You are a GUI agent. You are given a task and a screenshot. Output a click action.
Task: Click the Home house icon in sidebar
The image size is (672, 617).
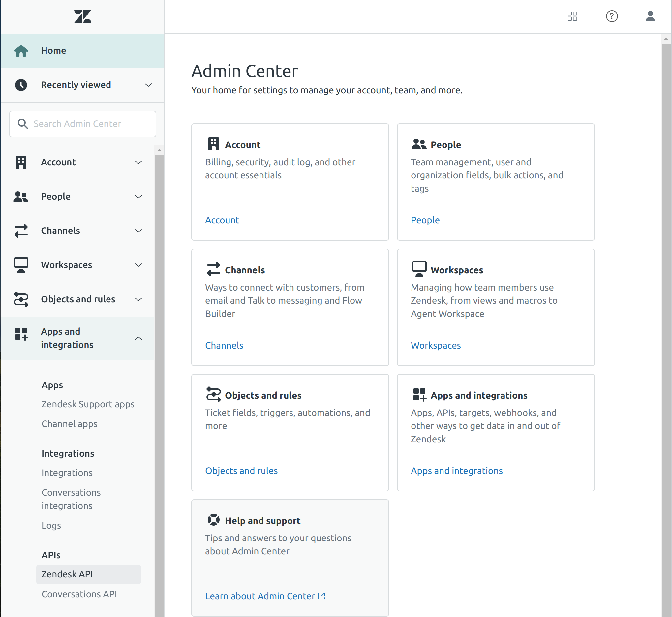[21, 51]
